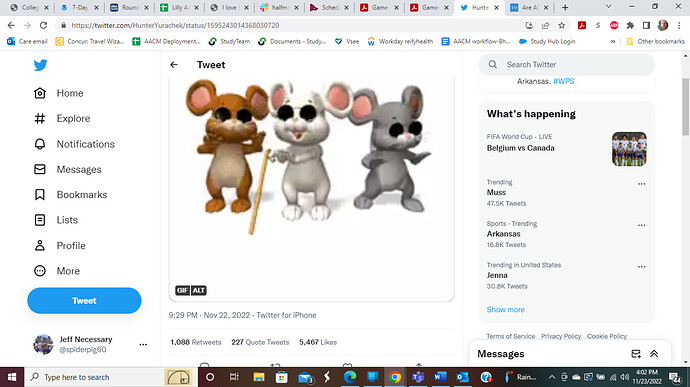The width and height of the screenshot is (690, 387).
Task: Expand the Messages drawer
Action: click(654, 354)
